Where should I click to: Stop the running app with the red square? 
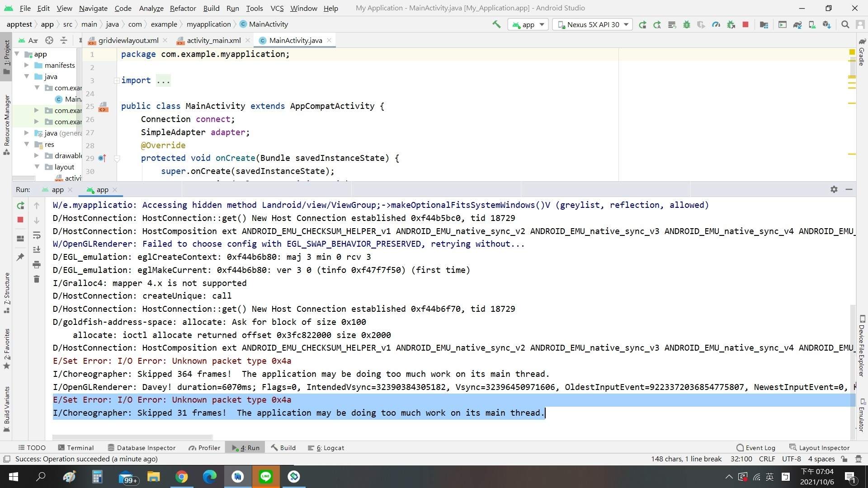tap(20, 220)
